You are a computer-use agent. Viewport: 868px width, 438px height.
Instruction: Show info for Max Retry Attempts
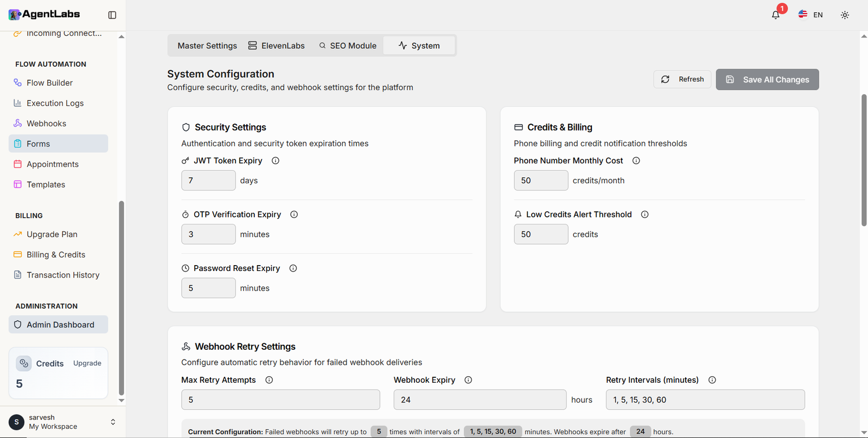269,380
